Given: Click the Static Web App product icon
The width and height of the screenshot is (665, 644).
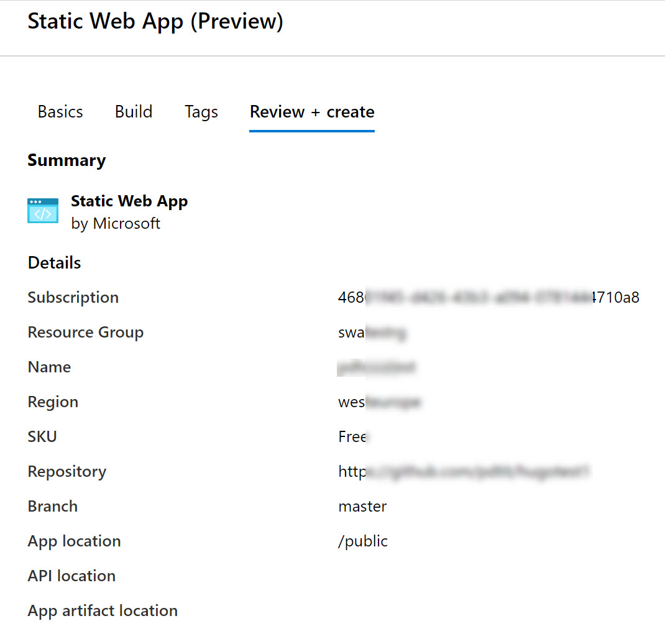Looking at the screenshot, I should coord(42,210).
